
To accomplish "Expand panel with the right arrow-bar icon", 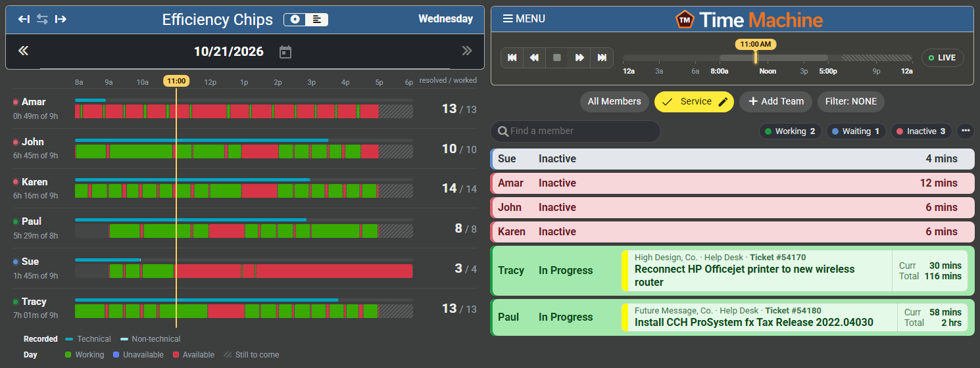I will point(61,19).
